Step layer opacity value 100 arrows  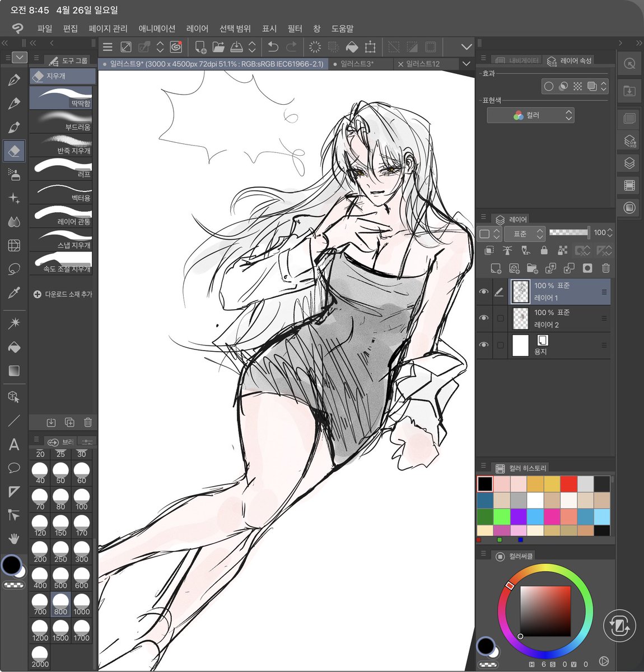[610, 232]
